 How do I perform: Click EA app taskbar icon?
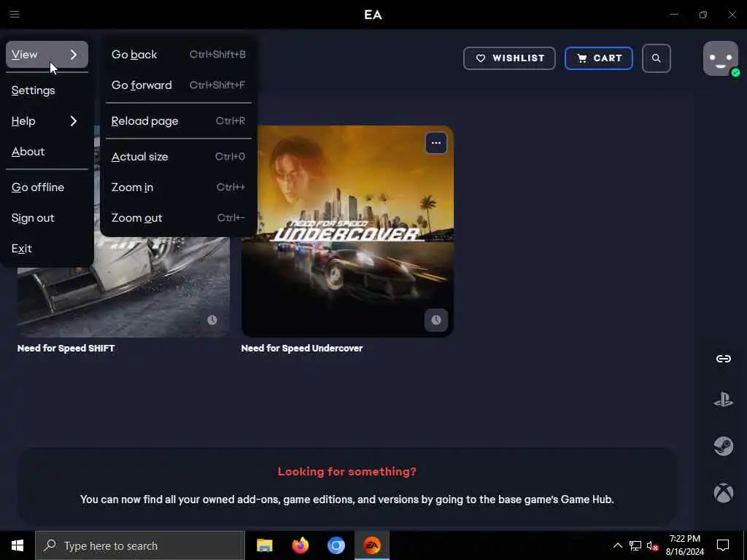pos(372,545)
